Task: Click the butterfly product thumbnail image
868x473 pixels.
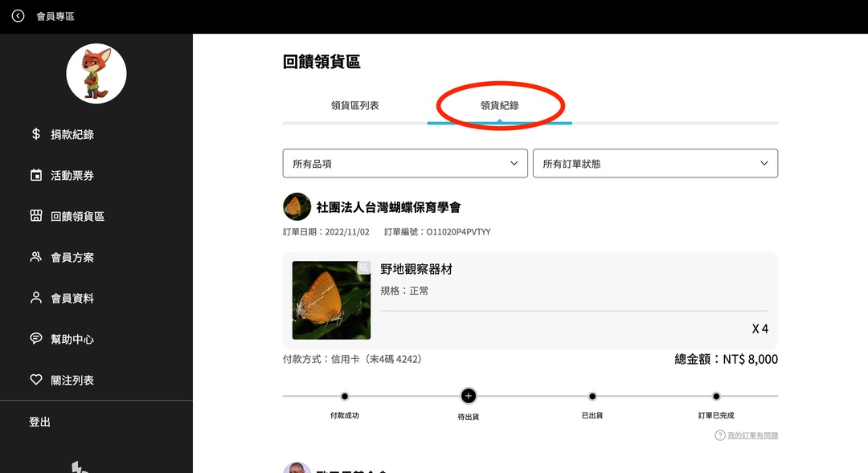Action: tap(331, 300)
